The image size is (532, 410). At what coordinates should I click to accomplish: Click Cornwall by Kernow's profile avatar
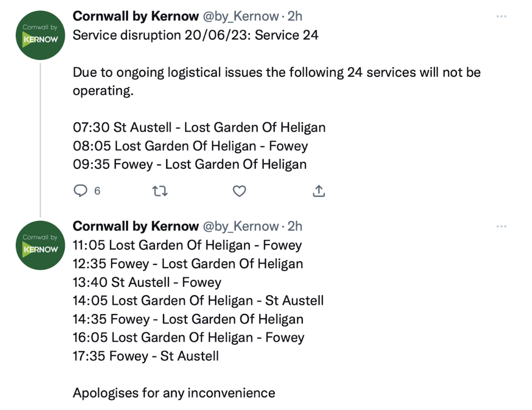40,36
